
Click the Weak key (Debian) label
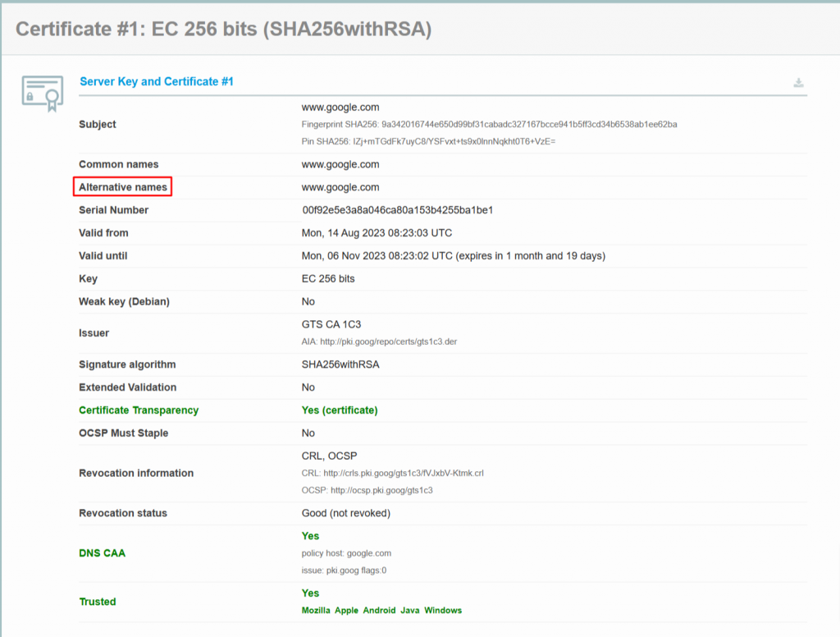click(125, 302)
